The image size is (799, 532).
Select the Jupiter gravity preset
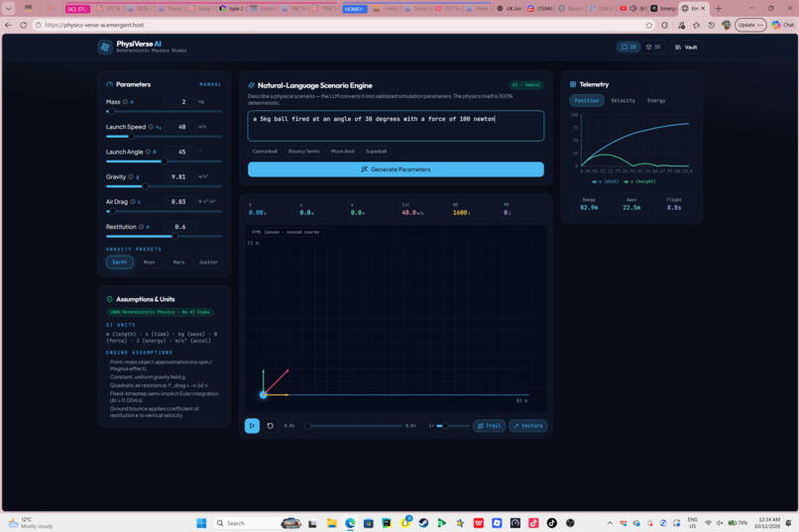[x=208, y=263]
